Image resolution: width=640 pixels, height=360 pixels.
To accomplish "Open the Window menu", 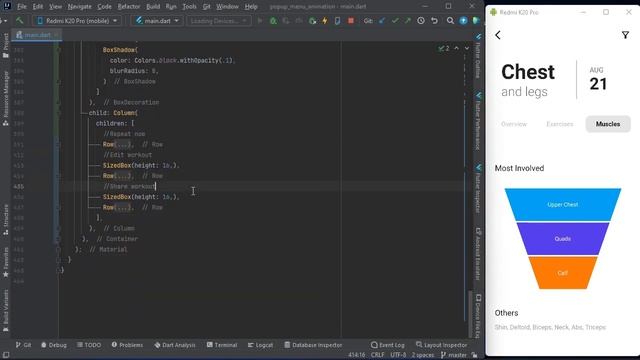I will click(x=227, y=7).
